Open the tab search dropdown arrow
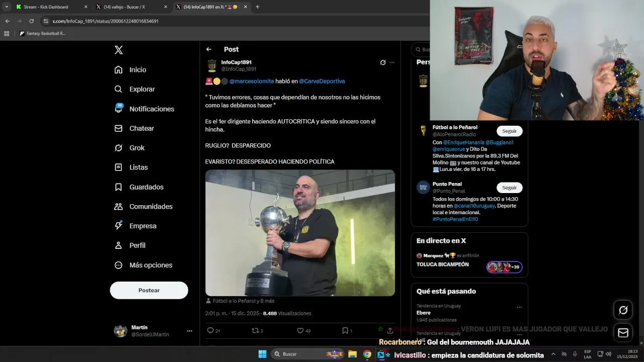Screen dimensions: 644x362 click(7, 7)
